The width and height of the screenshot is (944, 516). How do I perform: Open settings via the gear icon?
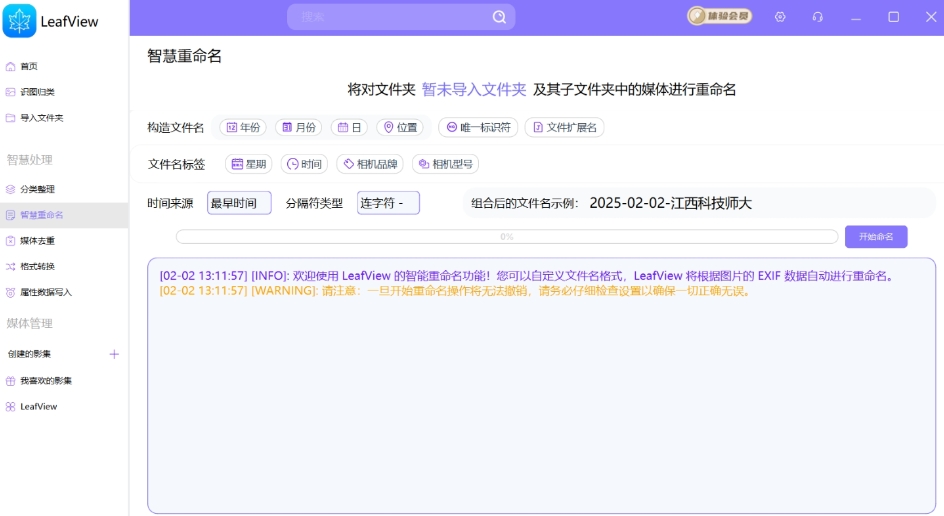[x=780, y=17]
